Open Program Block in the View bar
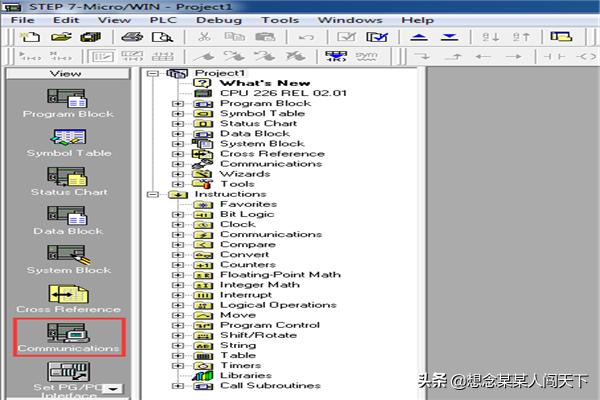This screenshot has height=400, width=600. [68, 103]
